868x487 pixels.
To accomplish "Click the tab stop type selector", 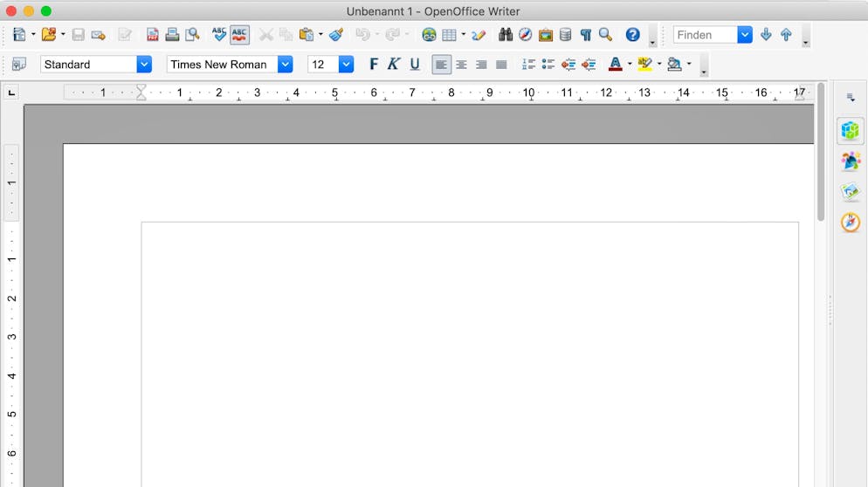I will coord(11,93).
